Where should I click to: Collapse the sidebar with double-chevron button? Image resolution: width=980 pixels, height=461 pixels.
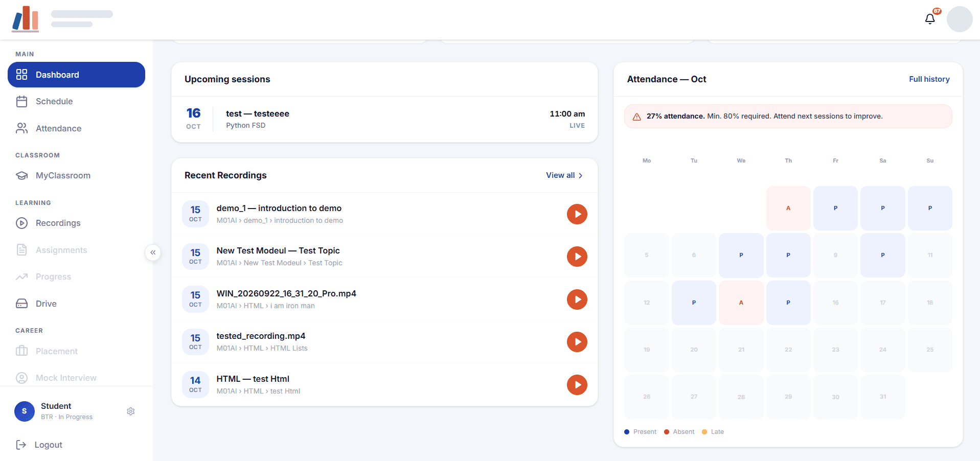point(153,252)
